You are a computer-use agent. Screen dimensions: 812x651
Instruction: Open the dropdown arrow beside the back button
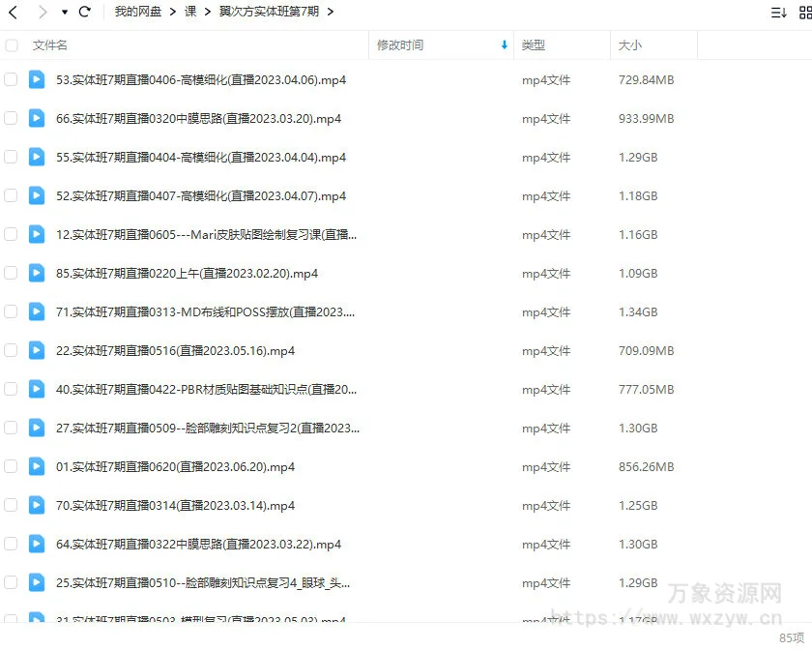62,13
